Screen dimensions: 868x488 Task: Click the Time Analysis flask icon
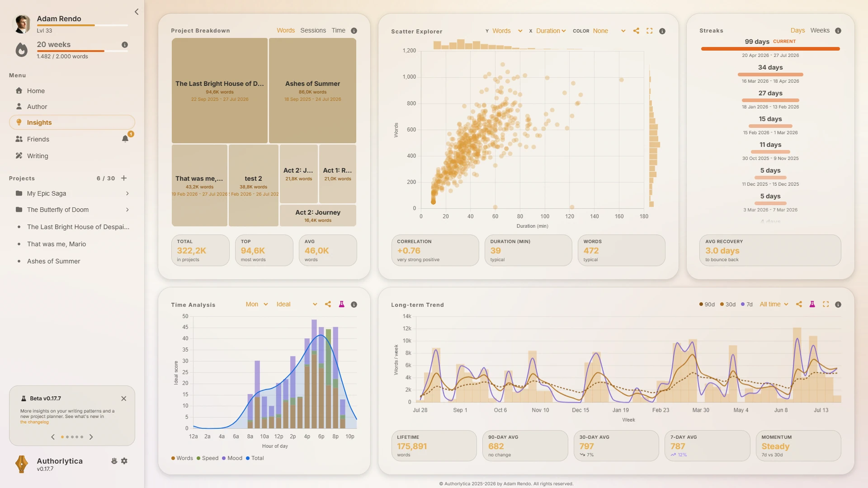tap(341, 304)
